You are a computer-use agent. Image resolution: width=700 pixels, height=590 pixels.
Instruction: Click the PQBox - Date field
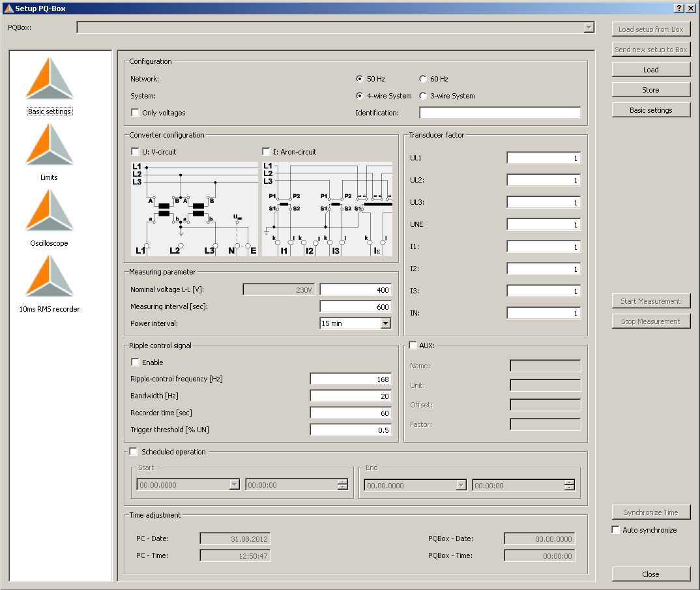click(x=540, y=538)
